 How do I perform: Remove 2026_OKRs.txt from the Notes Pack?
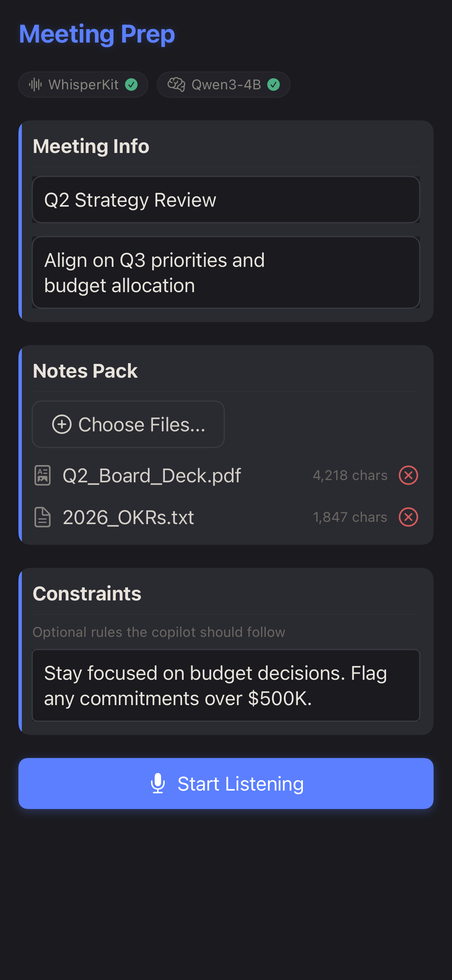tap(408, 517)
